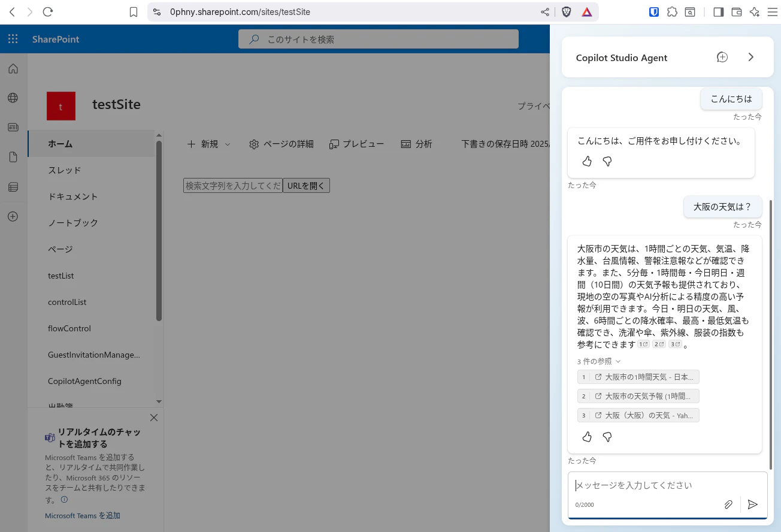The height and width of the screenshot is (532, 781).
Task: Open the SharePoint app launcher waffle
Action: tap(13, 40)
